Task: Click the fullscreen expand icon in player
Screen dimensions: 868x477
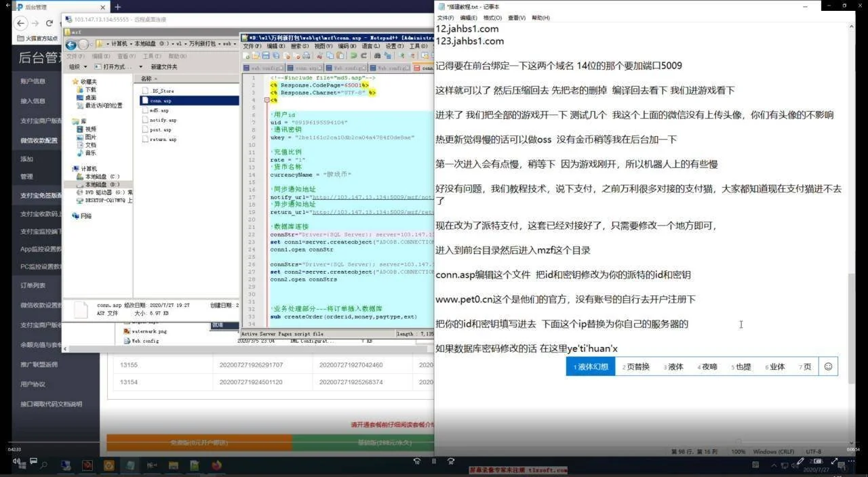Action: click(834, 461)
